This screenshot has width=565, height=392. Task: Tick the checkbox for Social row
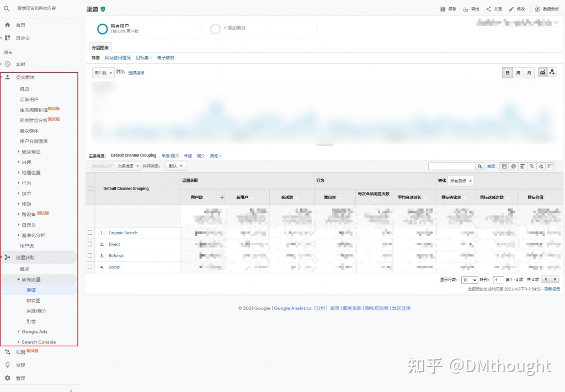coord(90,267)
